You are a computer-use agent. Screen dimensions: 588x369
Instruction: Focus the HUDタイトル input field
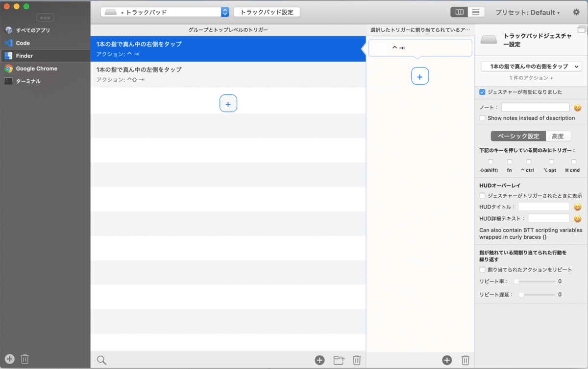tap(543, 207)
